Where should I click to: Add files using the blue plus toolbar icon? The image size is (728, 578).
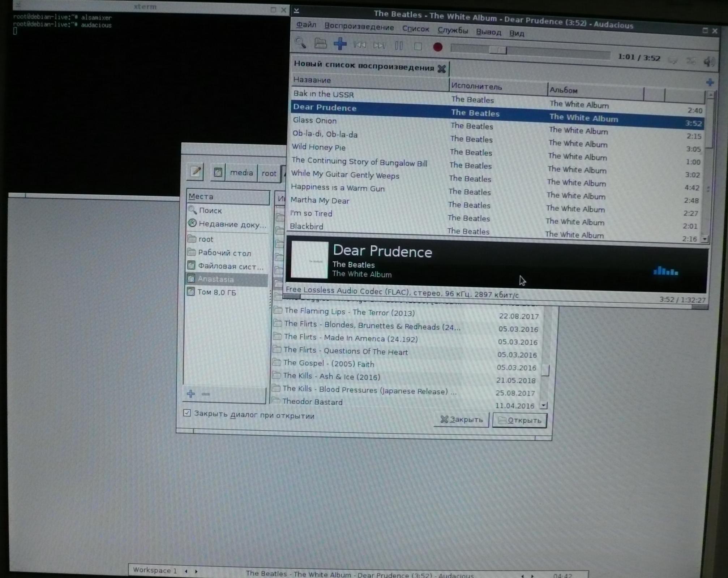(340, 44)
